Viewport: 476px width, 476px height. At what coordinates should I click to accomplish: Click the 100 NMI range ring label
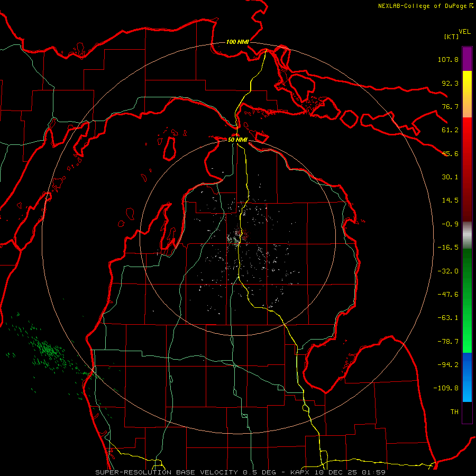click(x=237, y=42)
